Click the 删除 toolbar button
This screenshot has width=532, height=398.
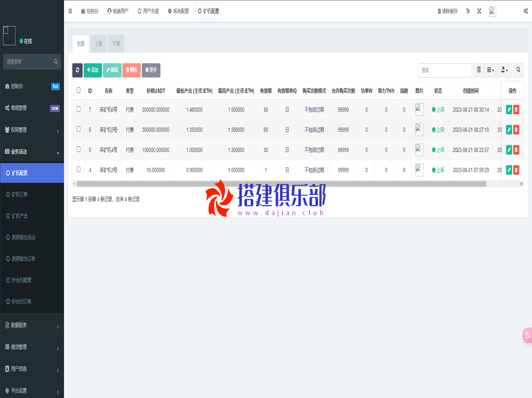[132, 70]
